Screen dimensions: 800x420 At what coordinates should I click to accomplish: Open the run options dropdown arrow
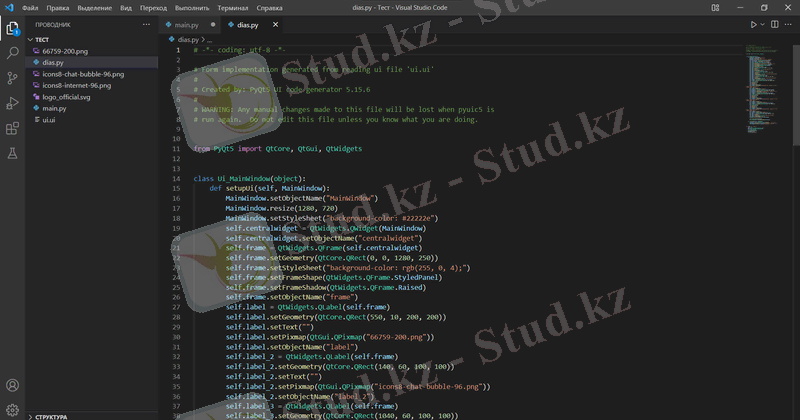[763, 24]
